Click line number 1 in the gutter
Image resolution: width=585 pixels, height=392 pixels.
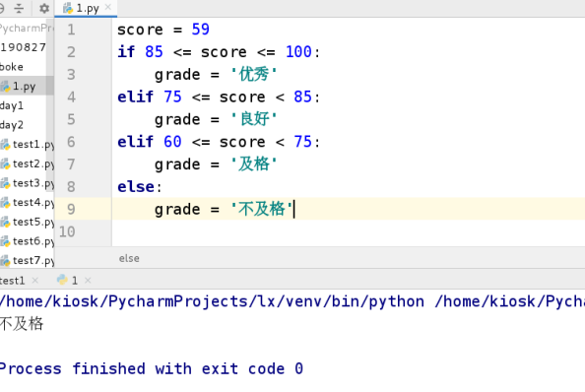pos(71,30)
